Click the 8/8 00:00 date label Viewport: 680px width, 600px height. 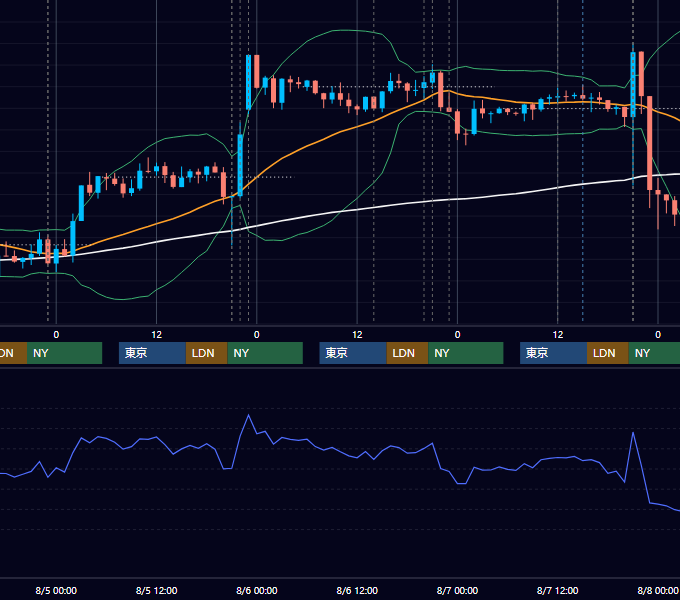click(x=658, y=590)
